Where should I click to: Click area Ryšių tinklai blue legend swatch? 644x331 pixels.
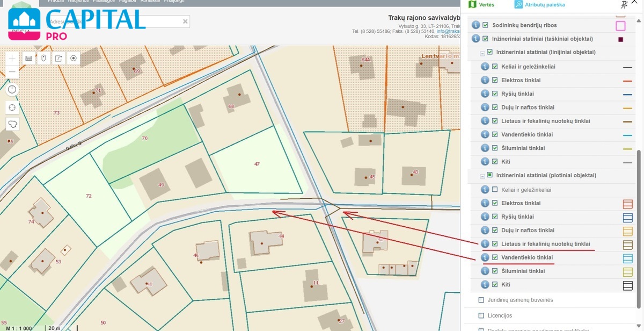click(x=627, y=218)
